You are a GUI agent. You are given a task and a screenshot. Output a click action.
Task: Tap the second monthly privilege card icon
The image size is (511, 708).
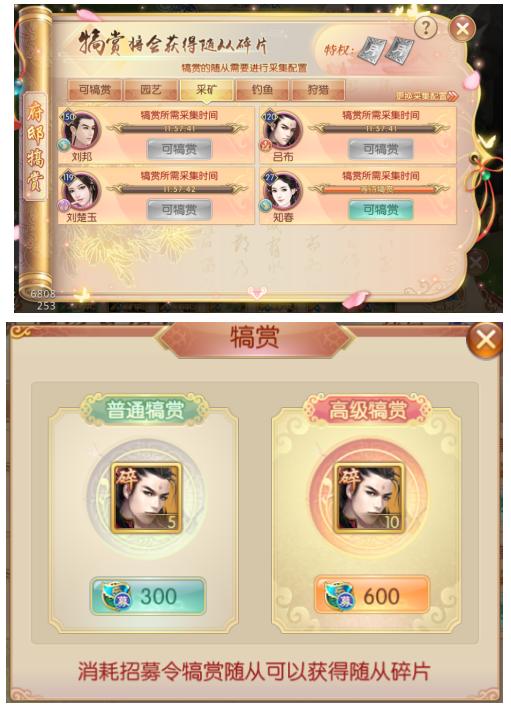tap(400, 50)
